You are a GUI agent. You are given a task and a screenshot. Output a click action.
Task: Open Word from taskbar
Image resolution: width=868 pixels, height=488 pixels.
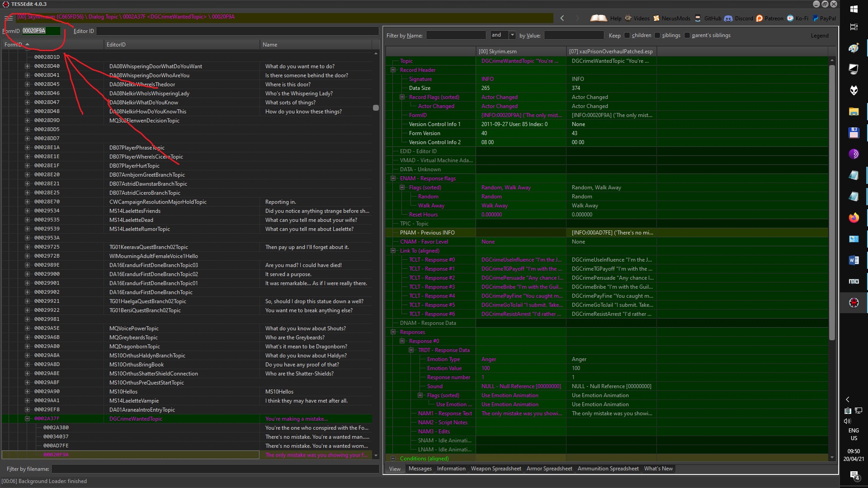pos(854,260)
